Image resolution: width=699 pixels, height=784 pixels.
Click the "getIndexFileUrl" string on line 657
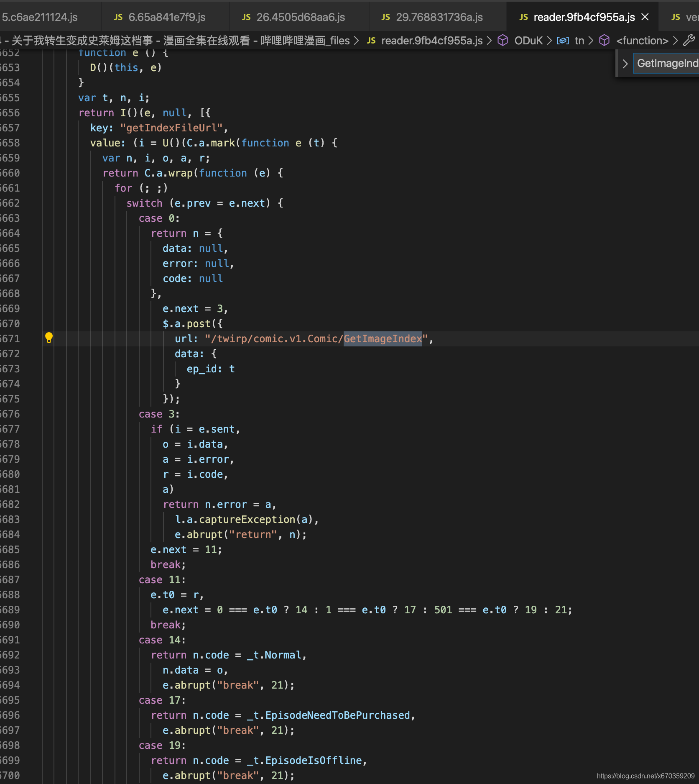click(171, 128)
